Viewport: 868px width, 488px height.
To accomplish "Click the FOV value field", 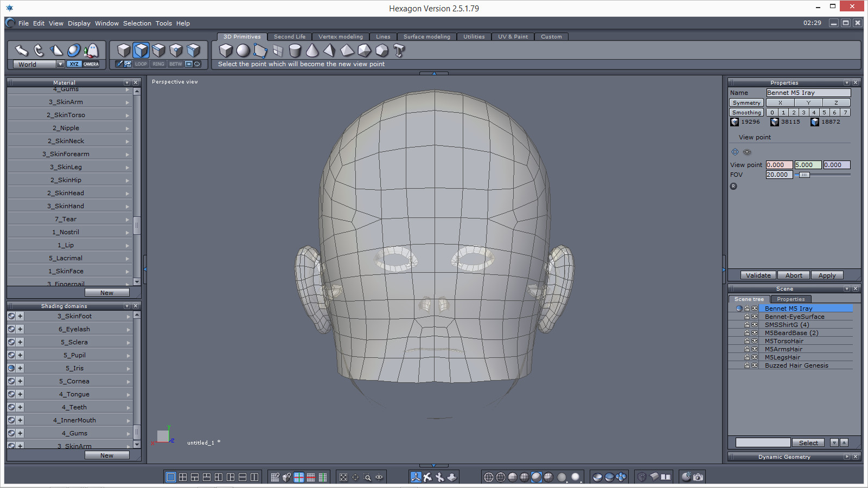I will pos(779,175).
